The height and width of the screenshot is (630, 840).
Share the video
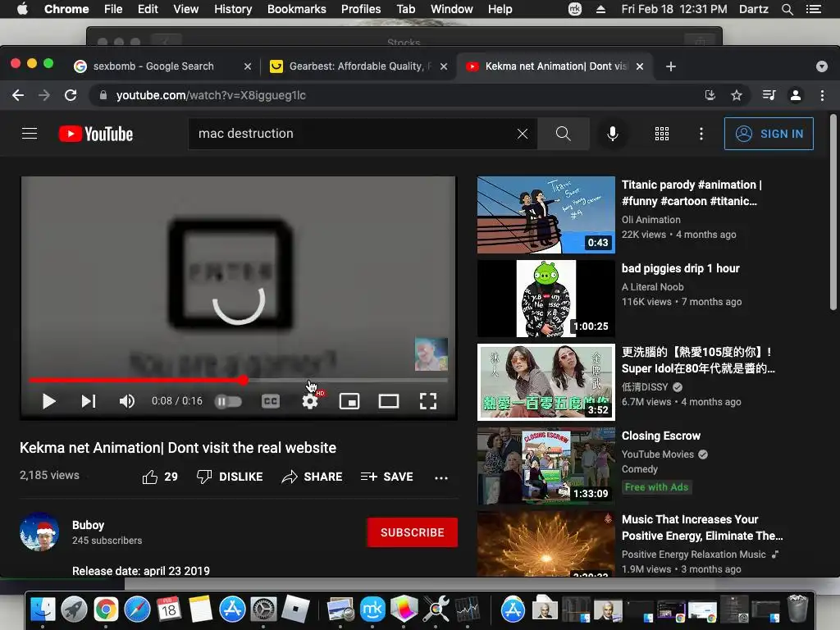312,477
